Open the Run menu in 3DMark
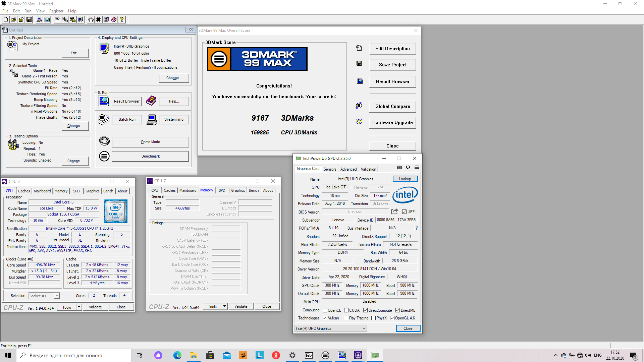 click(28, 11)
